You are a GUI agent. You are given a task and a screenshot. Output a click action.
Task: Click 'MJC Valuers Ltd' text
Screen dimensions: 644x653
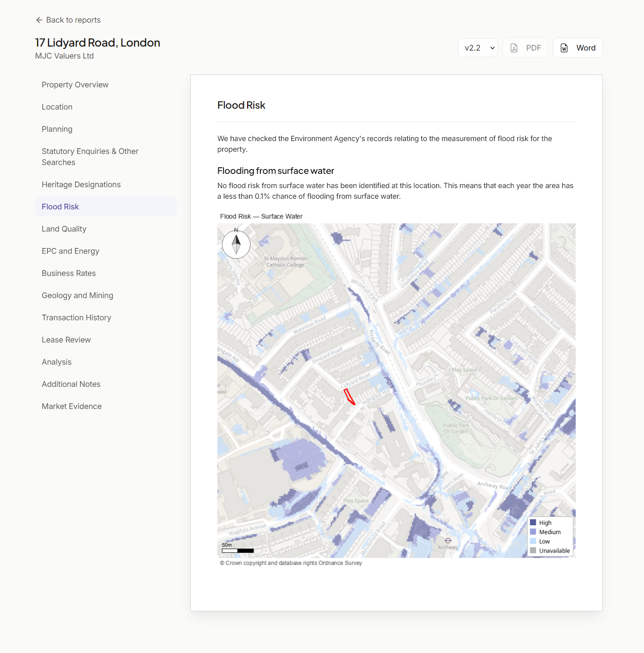(64, 56)
